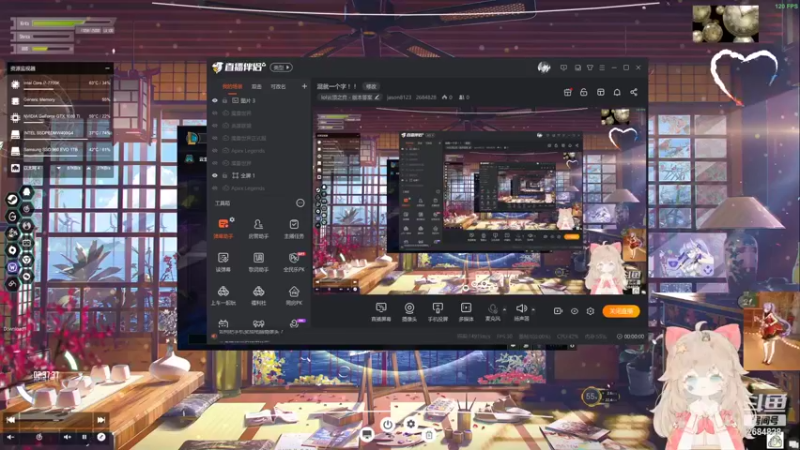Image resolution: width=800 pixels, height=450 pixels.
Task: Toggle the lock on the 全屏 1 source
Action: 225,176
